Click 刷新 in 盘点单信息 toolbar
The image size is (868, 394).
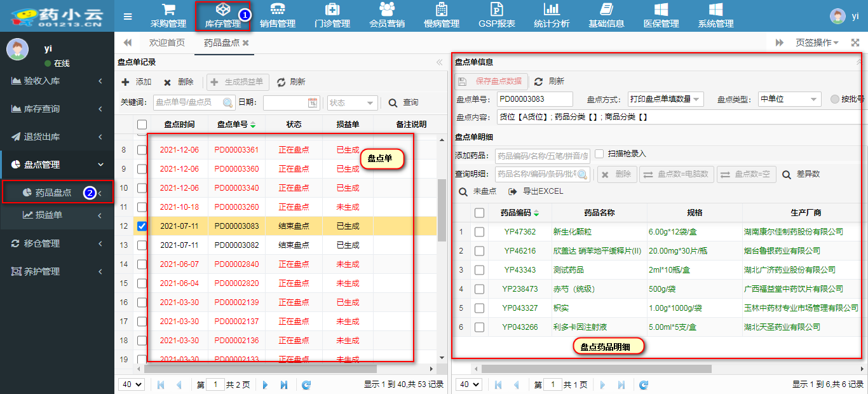pos(549,81)
